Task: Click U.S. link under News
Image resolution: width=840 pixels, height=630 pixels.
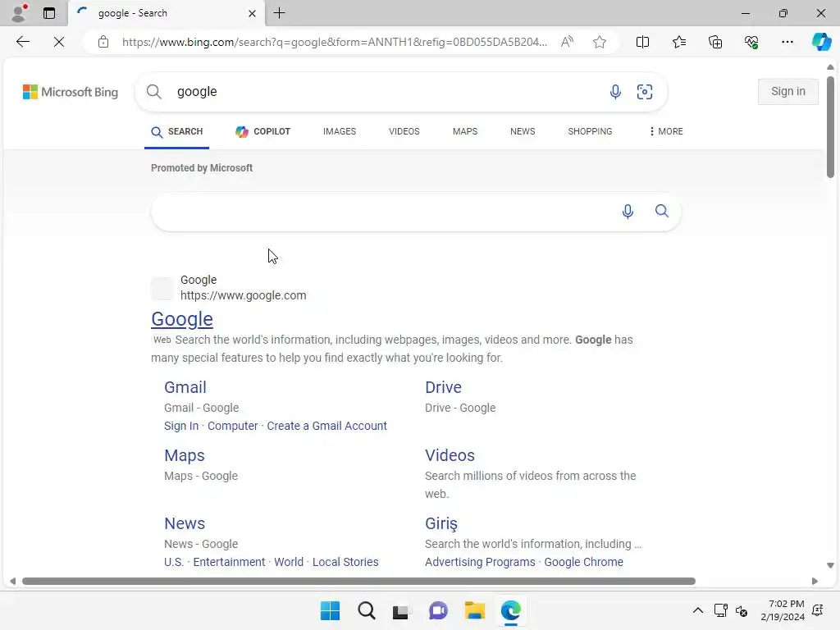Action: 174,562
